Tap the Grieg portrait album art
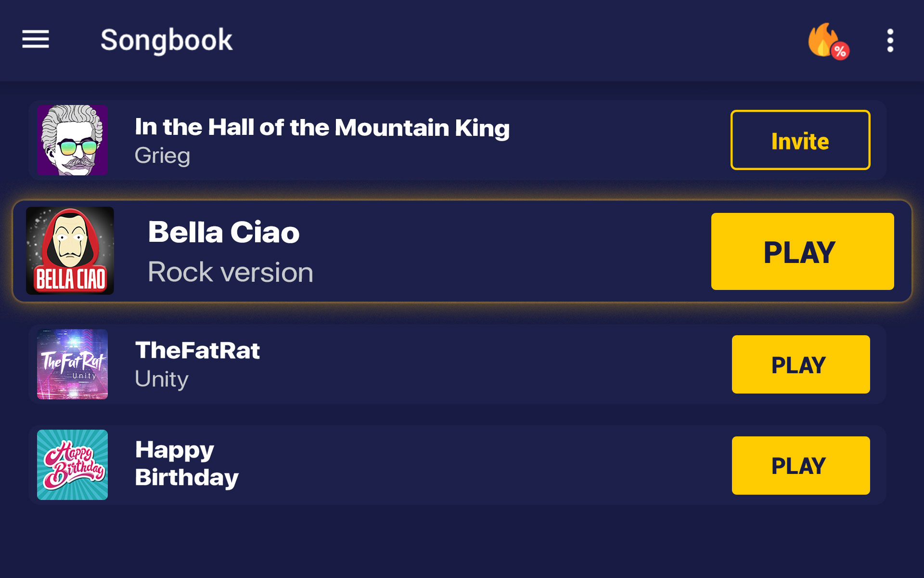Viewport: 924px width, 578px height. click(72, 140)
